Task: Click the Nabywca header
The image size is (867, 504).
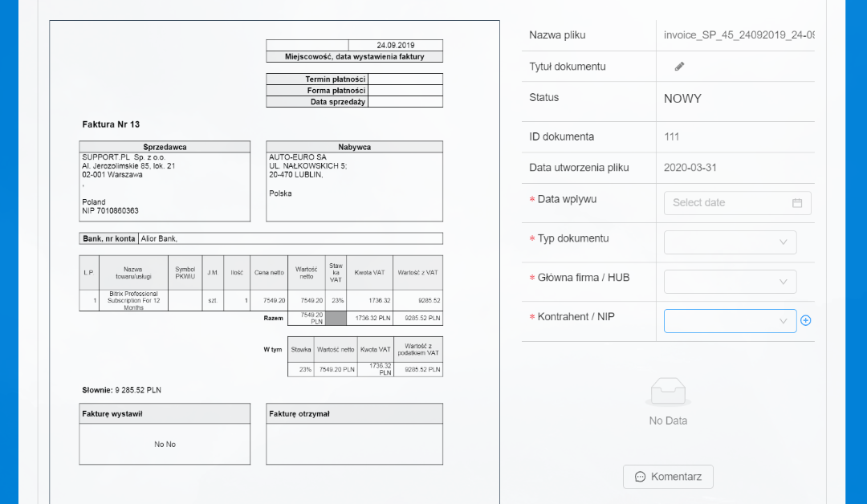Action: click(x=355, y=147)
